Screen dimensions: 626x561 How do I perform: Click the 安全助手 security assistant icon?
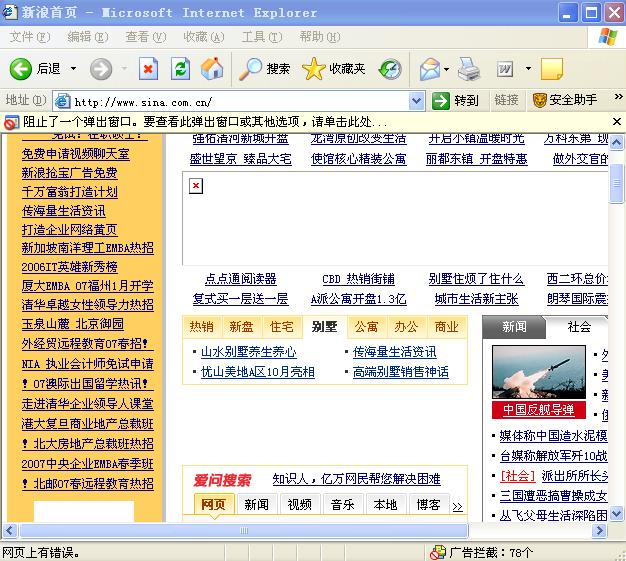tap(539, 100)
